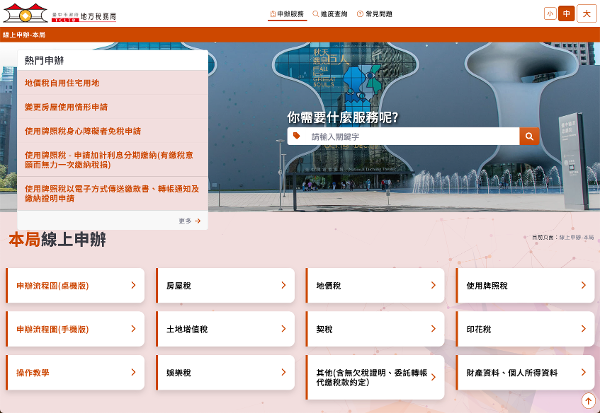Click the orange search magnifier button

(529, 136)
